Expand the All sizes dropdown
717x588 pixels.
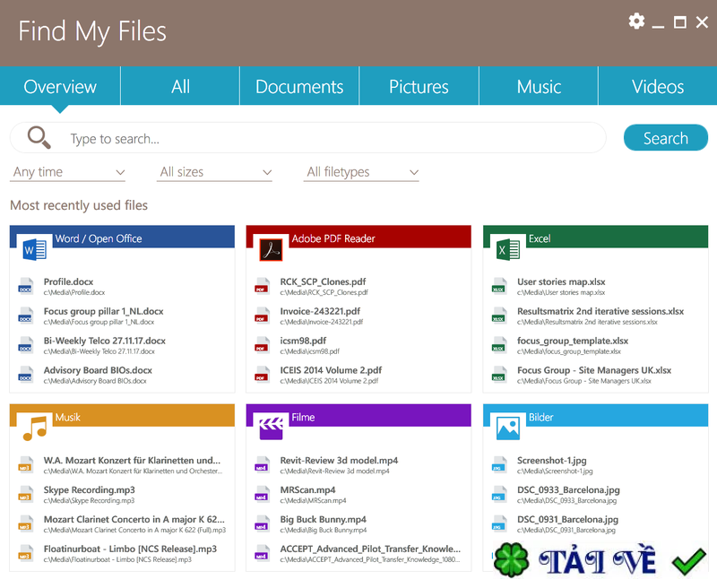tap(215, 172)
